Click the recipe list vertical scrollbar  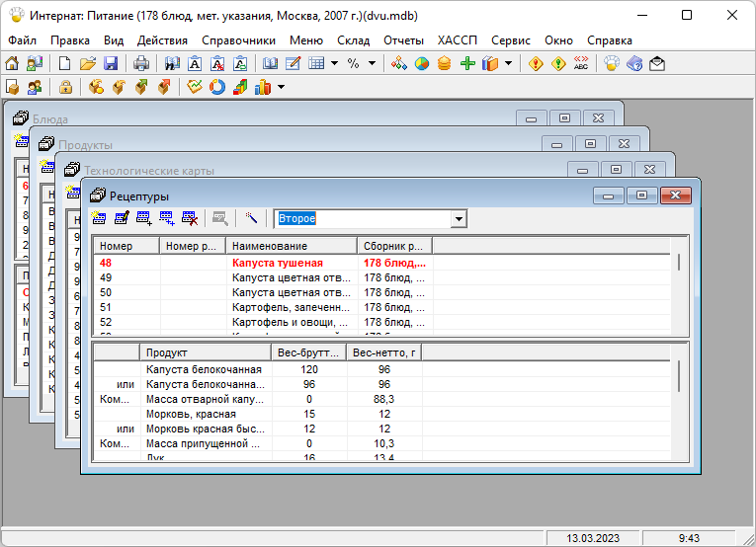(678, 263)
